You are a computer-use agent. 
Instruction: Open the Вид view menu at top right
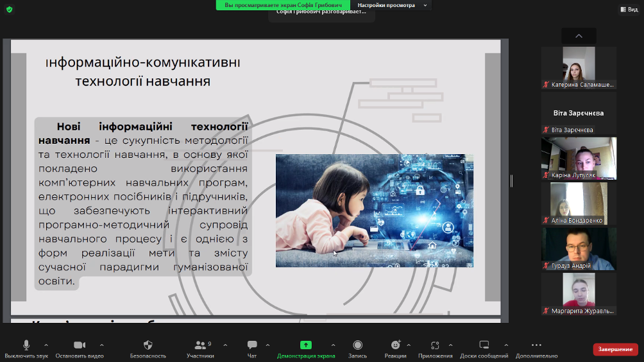pos(627,9)
